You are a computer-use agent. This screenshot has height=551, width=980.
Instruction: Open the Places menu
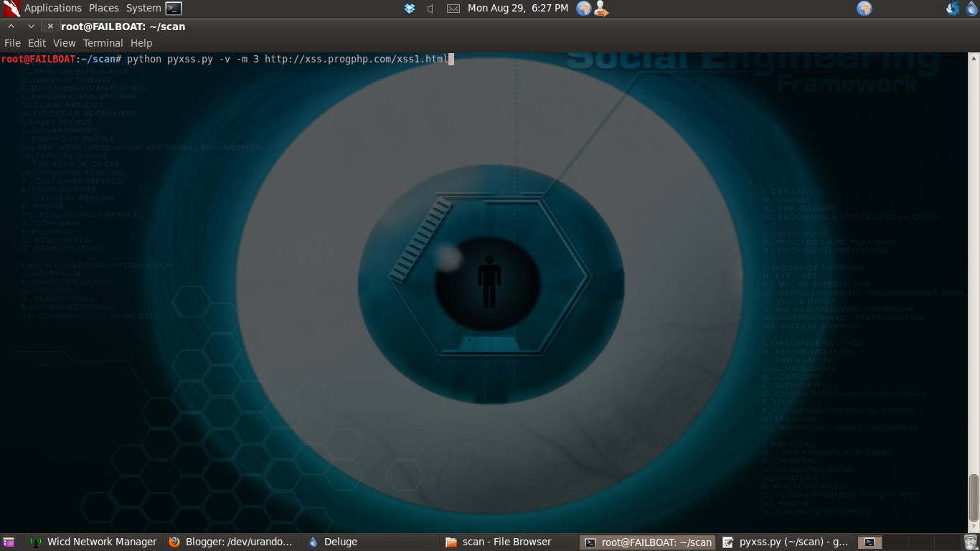[x=104, y=8]
